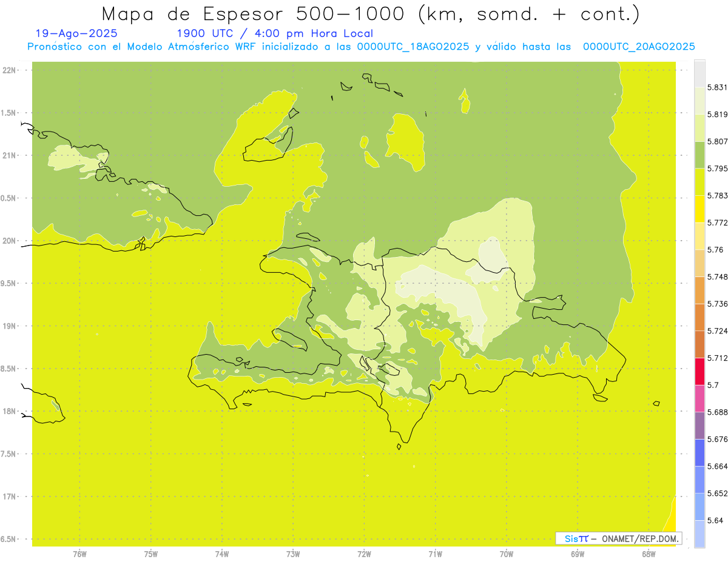Click the green color bar segment between 5.795 and 5.807
This screenshot has height=562, width=728.
tap(699, 155)
